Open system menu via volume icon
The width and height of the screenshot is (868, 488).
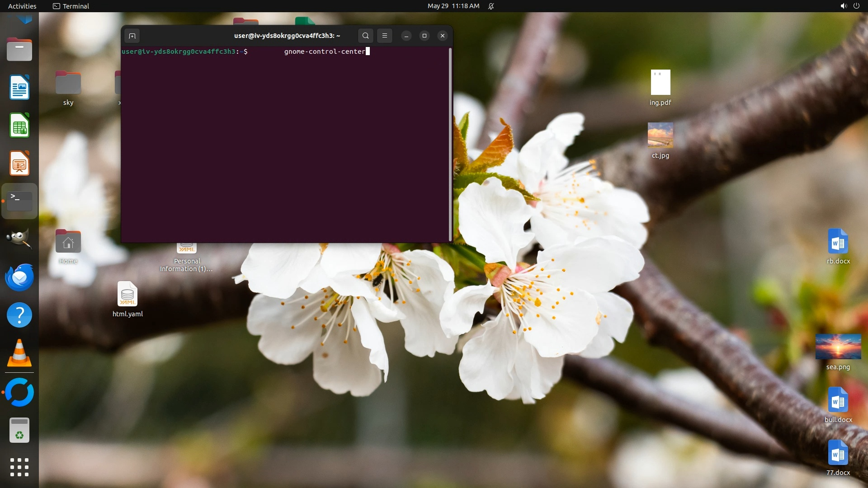[843, 6]
